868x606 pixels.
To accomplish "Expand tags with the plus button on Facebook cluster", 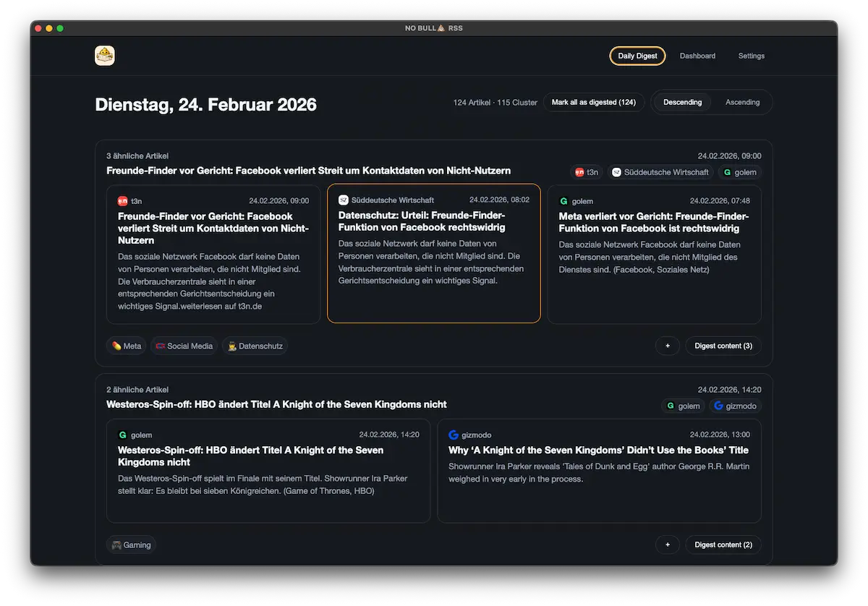I will [667, 346].
